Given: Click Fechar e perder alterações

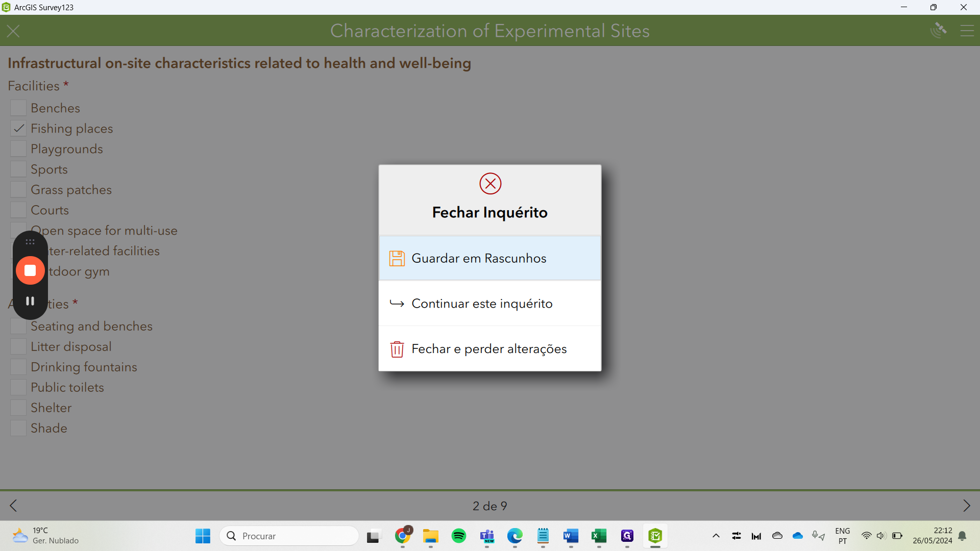Looking at the screenshot, I should [x=489, y=349].
